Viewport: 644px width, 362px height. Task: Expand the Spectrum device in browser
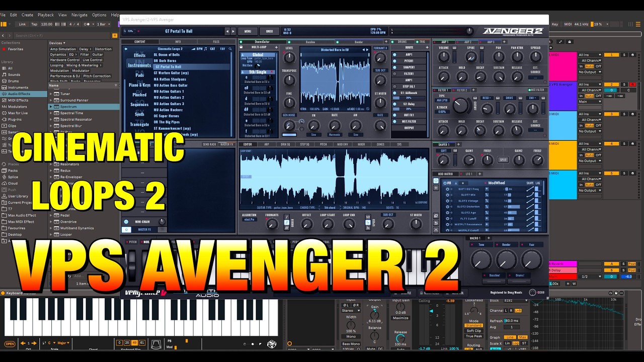(51, 107)
